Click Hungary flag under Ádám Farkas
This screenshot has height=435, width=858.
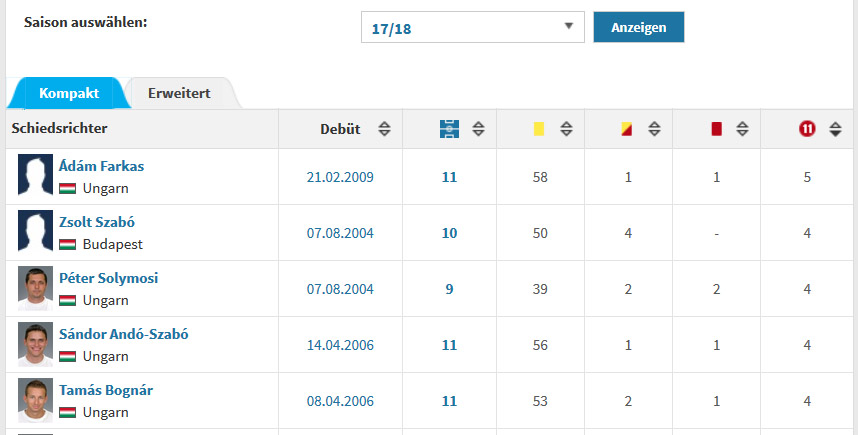tap(67, 189)
